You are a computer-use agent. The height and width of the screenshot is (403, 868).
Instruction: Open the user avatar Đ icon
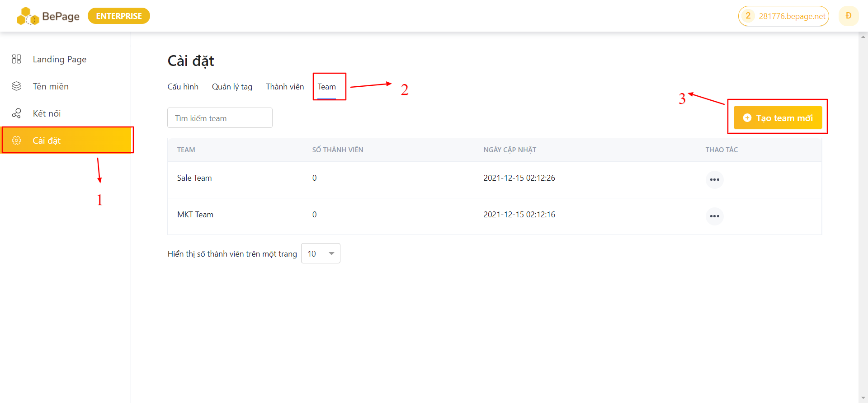click(848, 16)
